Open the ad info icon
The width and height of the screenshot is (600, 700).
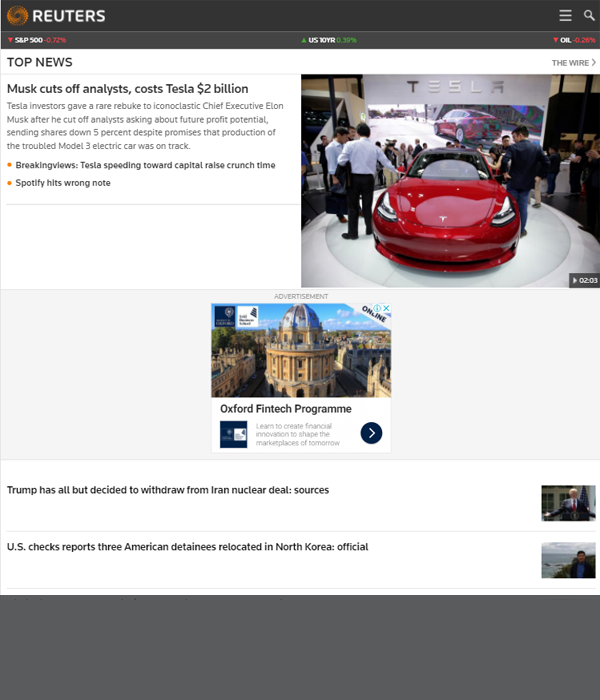[x=378, y=308]
